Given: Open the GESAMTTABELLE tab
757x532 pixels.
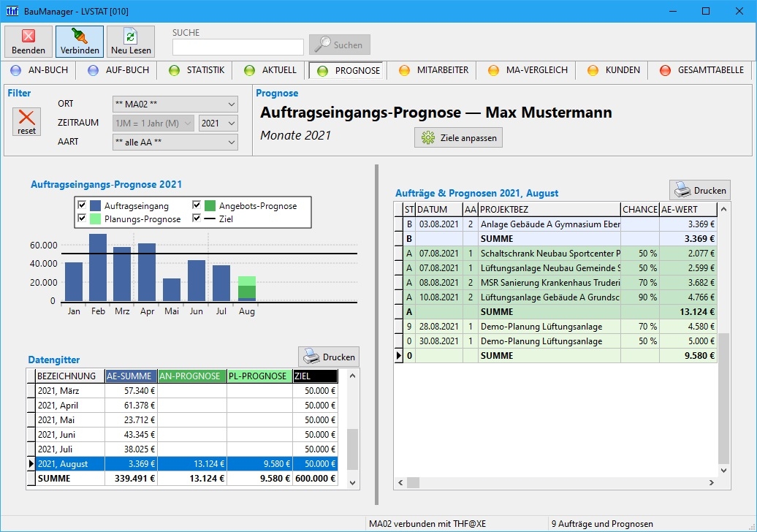Looking at the screenshot, I should point(701,70).
